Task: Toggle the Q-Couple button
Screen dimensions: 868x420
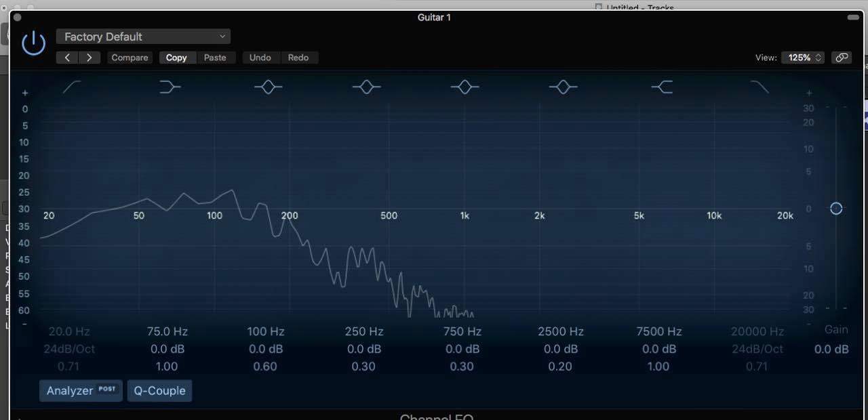Action: click(x=159, y=391)
